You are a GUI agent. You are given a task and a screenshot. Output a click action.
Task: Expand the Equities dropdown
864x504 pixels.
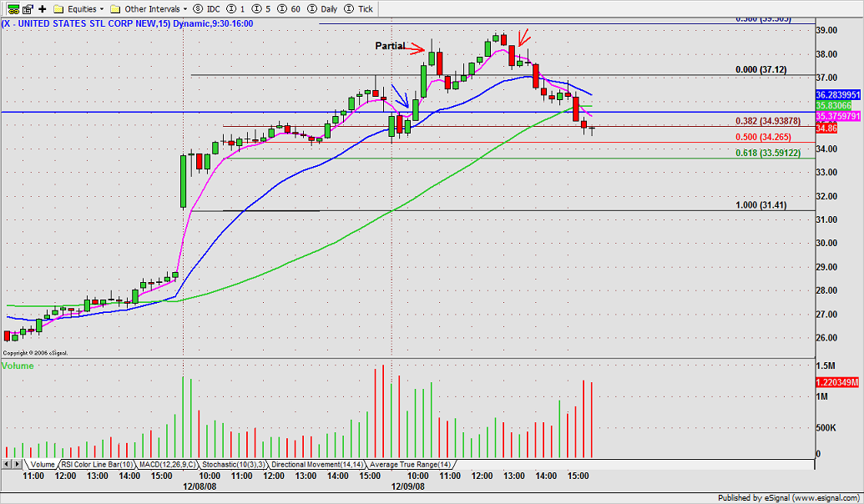tap(102, 9)
